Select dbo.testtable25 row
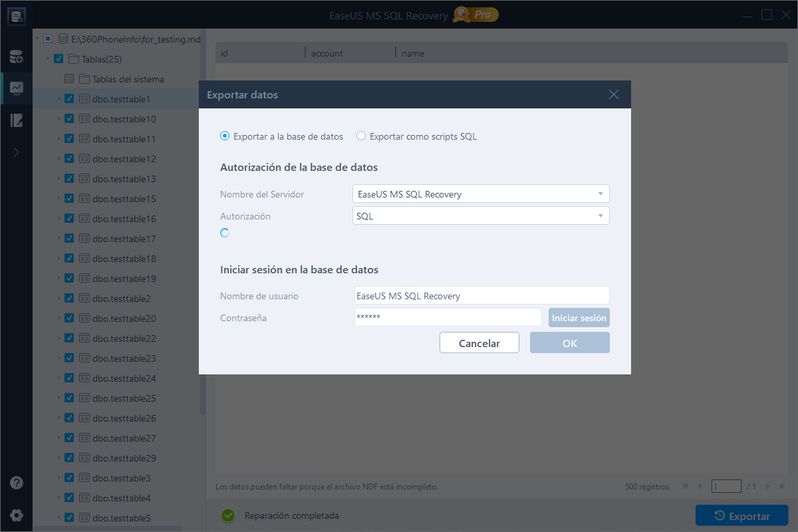Screen dimensions: 798x532 pos(116,398)
